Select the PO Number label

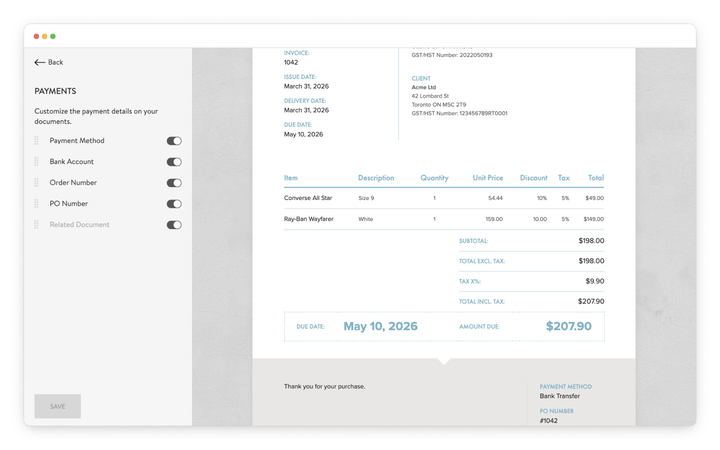point(68,203)
